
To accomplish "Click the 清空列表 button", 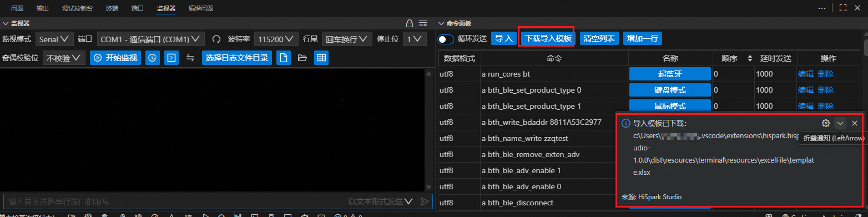I will pos(599,39).
